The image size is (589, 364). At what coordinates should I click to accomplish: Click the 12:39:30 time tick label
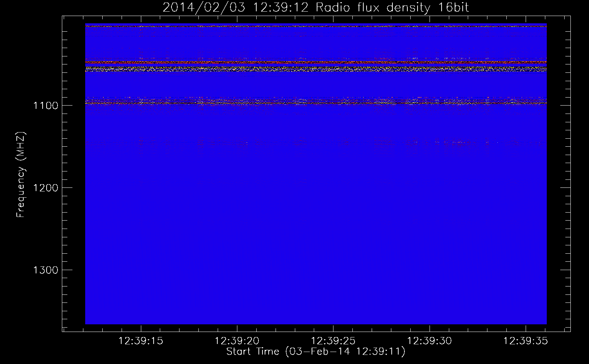coord(429,341)
